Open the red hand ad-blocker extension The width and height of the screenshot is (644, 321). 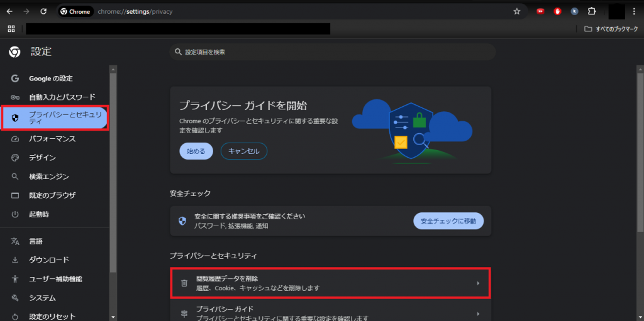557,11
